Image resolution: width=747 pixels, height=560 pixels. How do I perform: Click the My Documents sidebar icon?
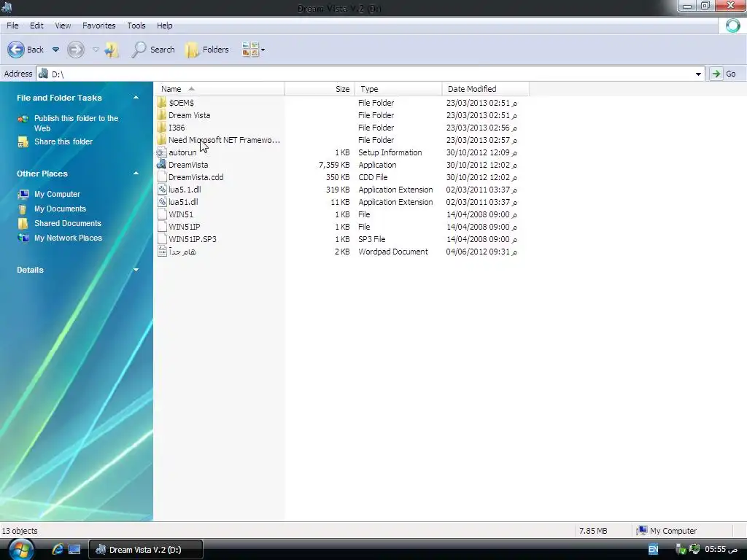(x=23, y=209)
